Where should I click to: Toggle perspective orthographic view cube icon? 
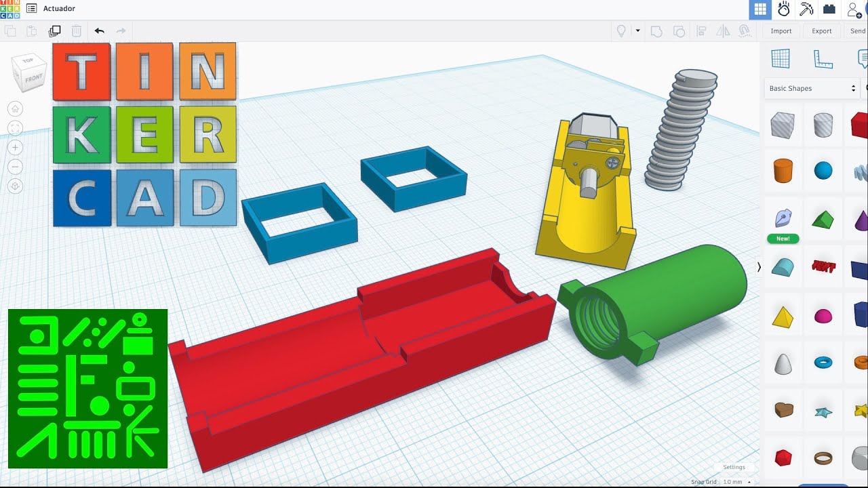[x=16, y=186]
